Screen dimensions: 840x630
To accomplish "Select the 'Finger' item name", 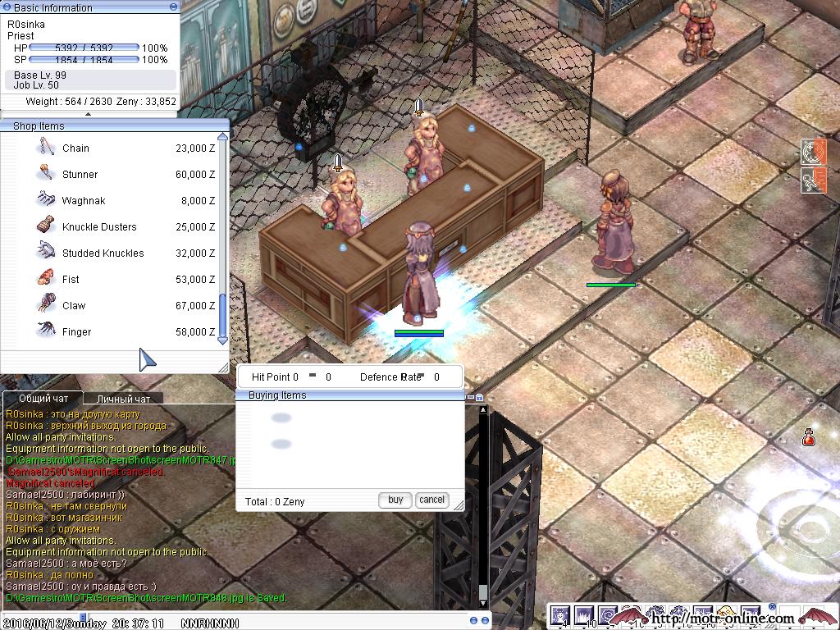I will click(76, 331).
